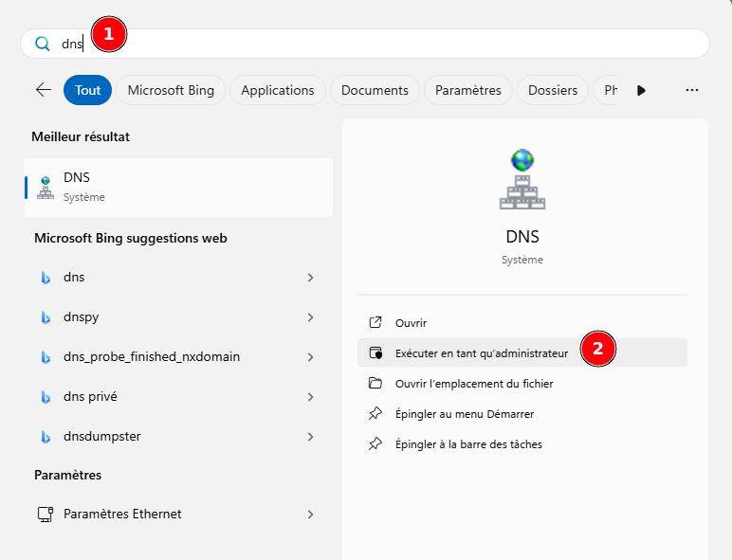Choose Épingler au menu Démarrer
Screen dimensions: 732x560
522,414
